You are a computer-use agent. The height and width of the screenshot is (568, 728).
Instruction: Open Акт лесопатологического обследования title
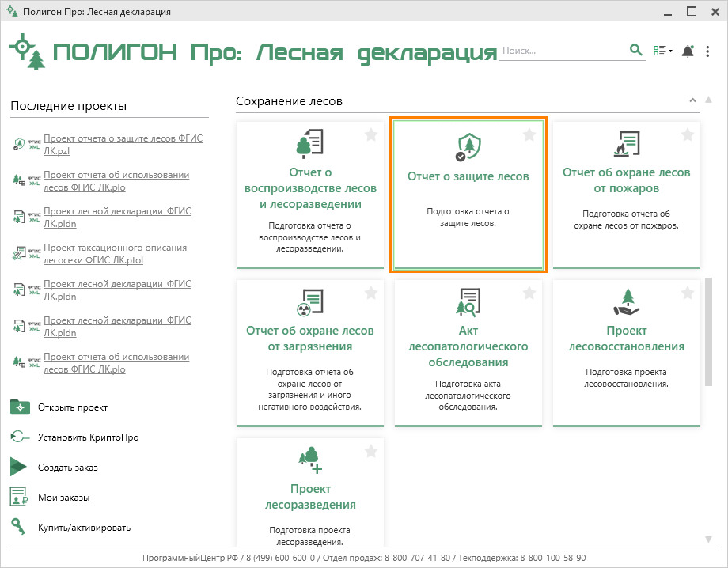coord(468,346)
